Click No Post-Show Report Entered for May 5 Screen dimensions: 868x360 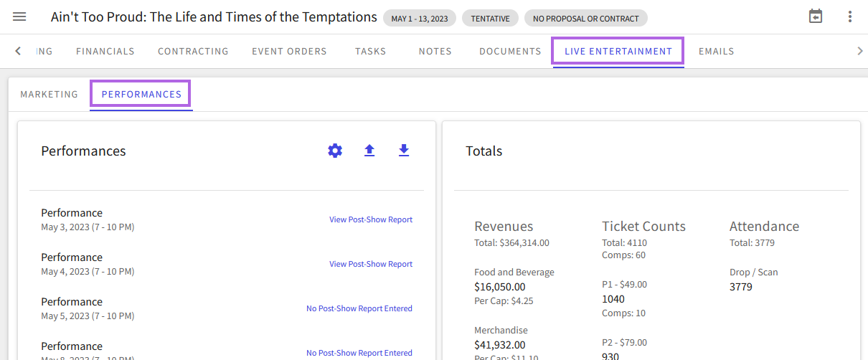(x=359, y=308)
